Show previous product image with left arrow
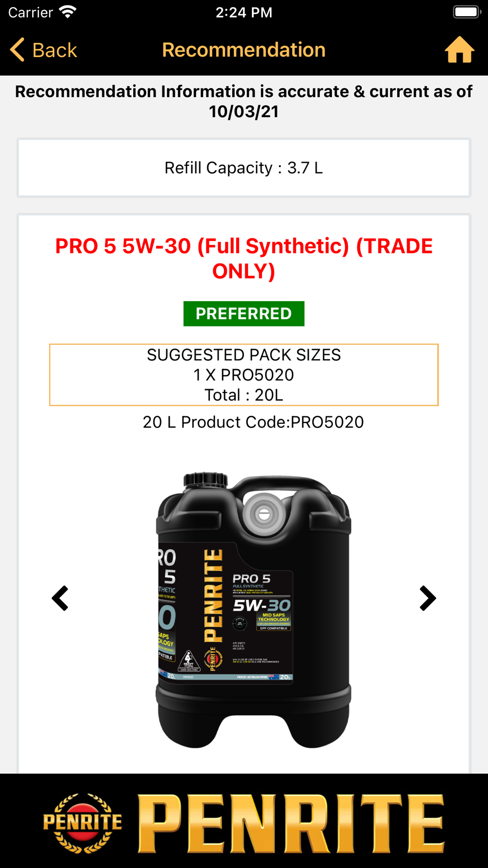Viewport: 488px width, 868px height. (60, 598)
